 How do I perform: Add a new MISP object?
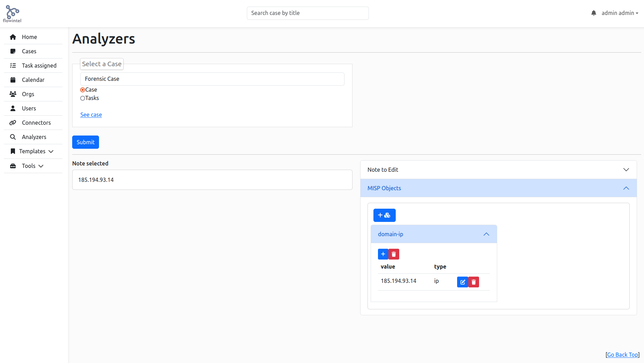click(384, 215)
